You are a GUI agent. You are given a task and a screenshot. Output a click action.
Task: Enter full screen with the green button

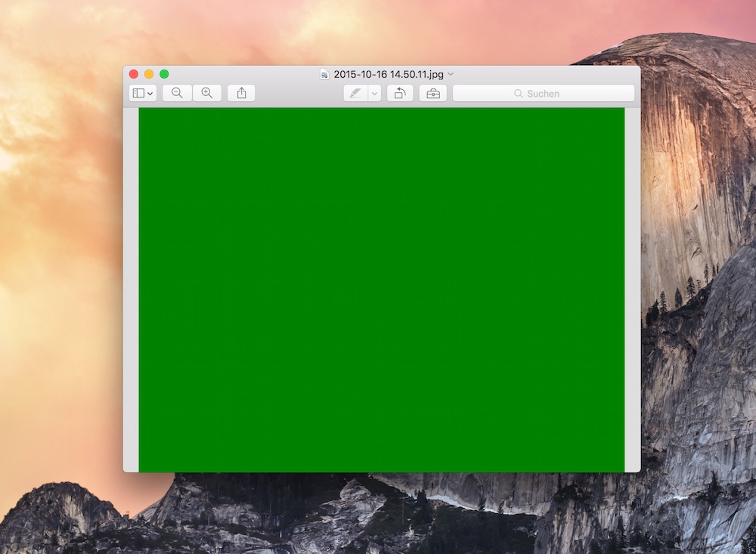tap(164, 74)
